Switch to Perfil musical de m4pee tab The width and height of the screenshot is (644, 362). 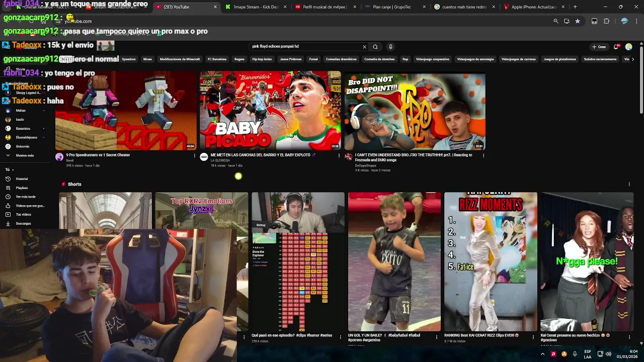click(325, 7)
